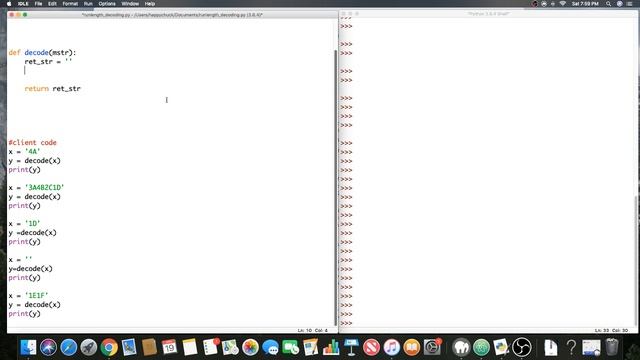This screenshot has width=640, height=360.
Task: Open the Help menu
Action: click(150, 4)
